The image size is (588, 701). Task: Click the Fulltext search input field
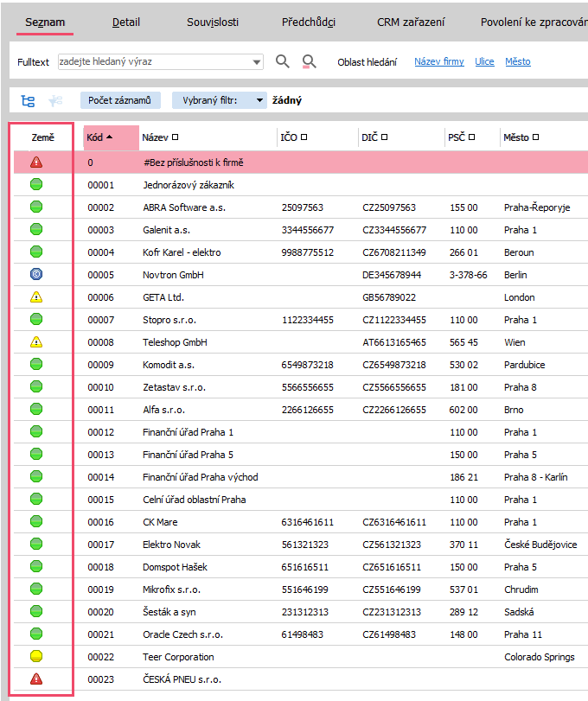153,62
